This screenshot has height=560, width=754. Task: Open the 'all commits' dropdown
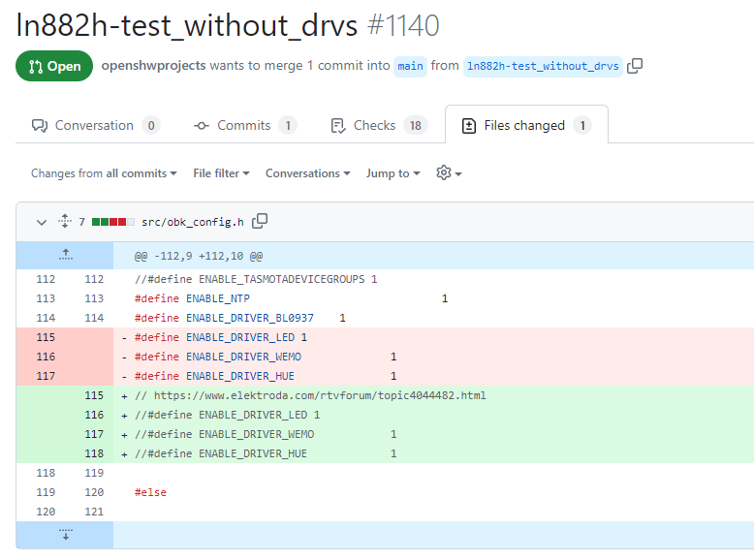point(141,173)
